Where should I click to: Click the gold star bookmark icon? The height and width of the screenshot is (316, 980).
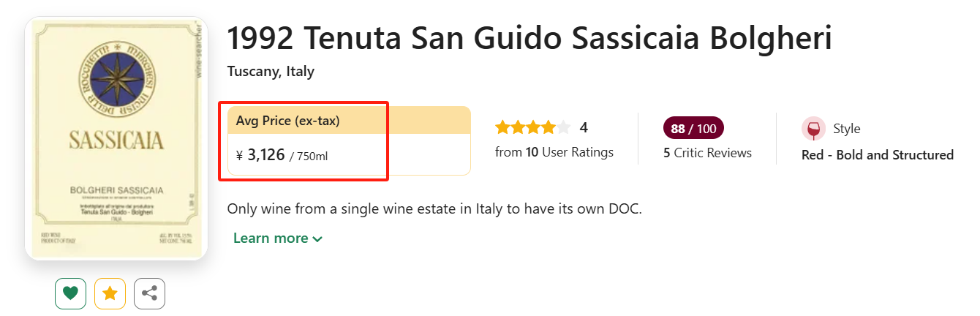pos(110,293)
